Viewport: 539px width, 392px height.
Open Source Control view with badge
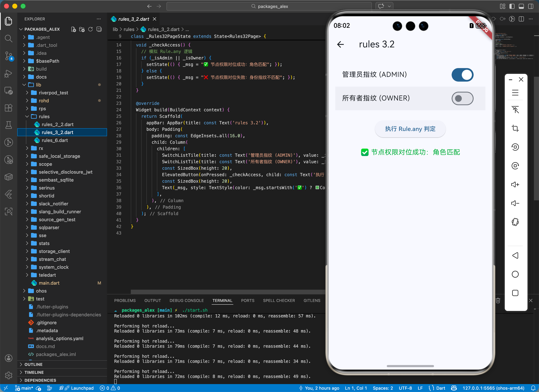(8, 56)
